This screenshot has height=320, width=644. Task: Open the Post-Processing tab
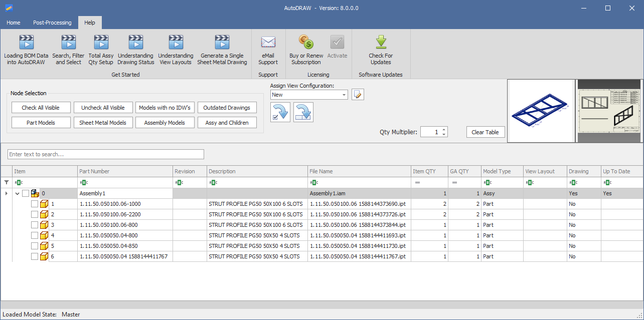point(52,23)
